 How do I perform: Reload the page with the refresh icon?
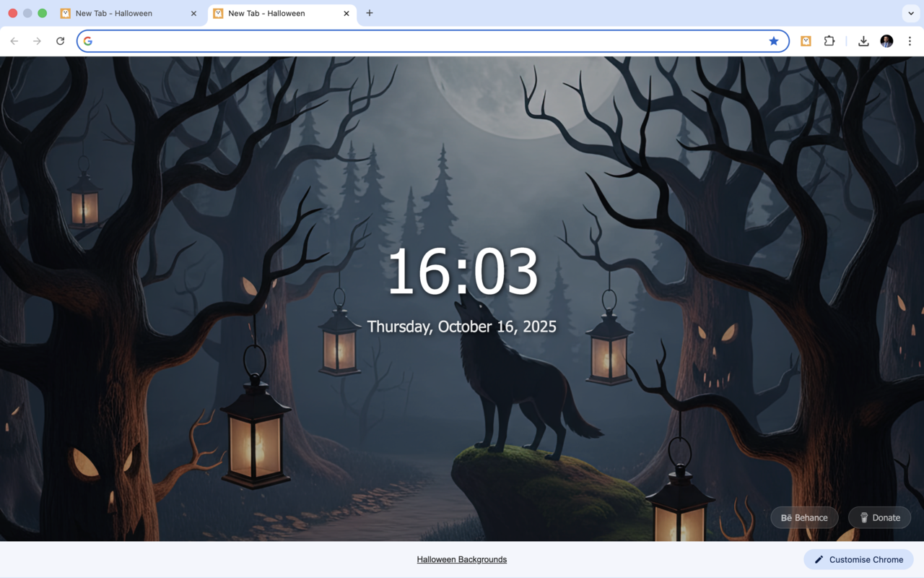(60, 41)
